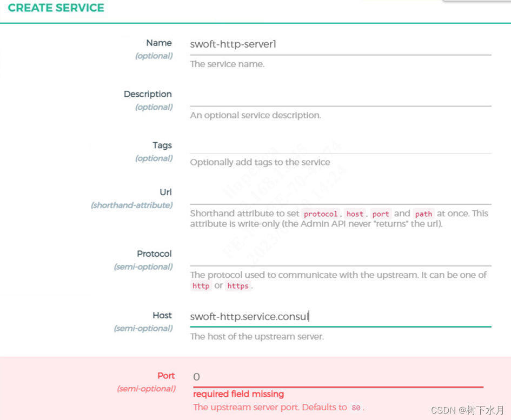Click the Name input field containing swoft-http-server1
This screenshot has width=511, height=420.
(341, 44)
